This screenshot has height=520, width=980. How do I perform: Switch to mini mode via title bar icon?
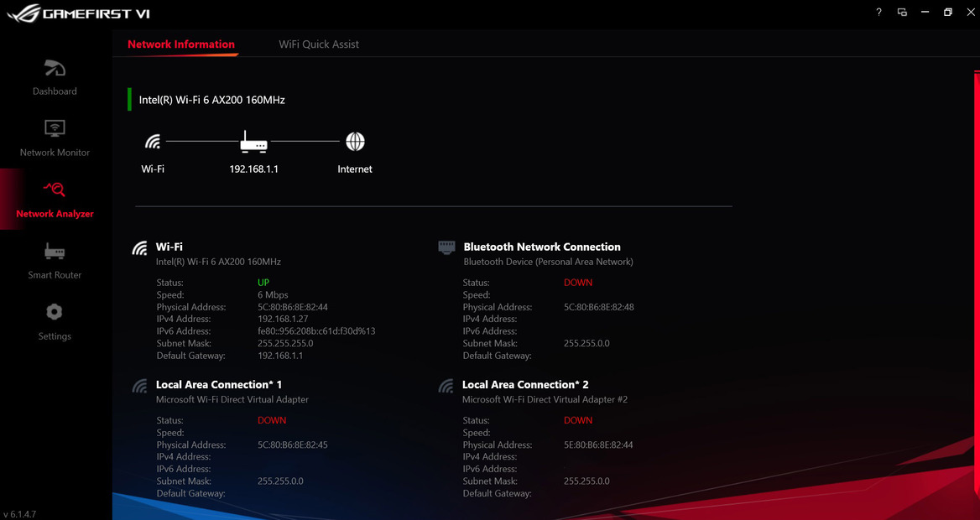[x=902, y=12]
